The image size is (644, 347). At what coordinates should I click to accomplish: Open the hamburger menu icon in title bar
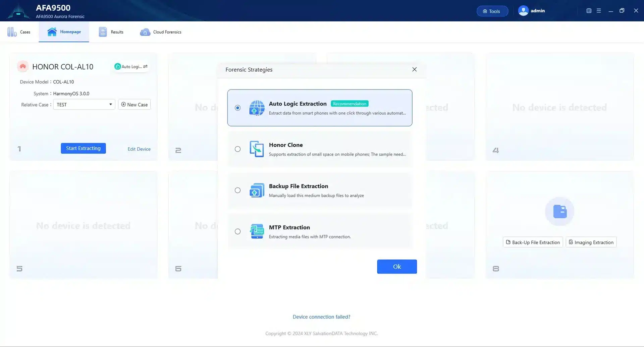click(x=599, y=11)
